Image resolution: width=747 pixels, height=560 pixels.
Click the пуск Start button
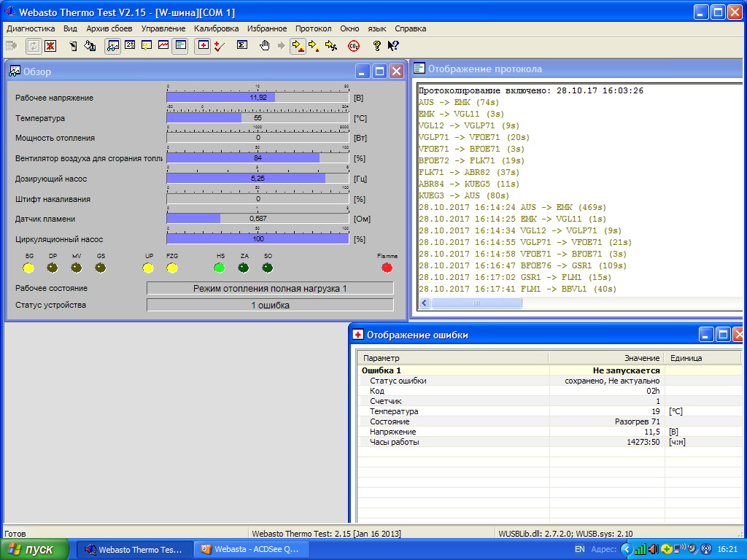click(34, 550)
